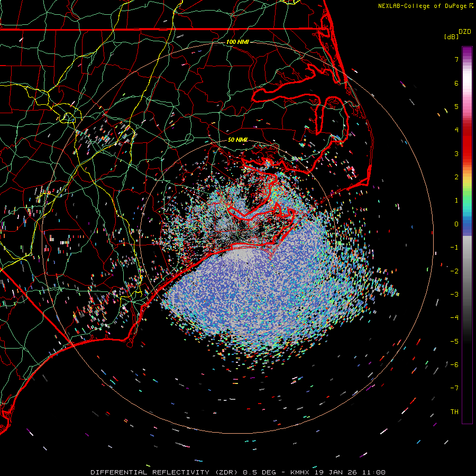
Task: Click the legend value -5
Action: [x=454, y=342]
